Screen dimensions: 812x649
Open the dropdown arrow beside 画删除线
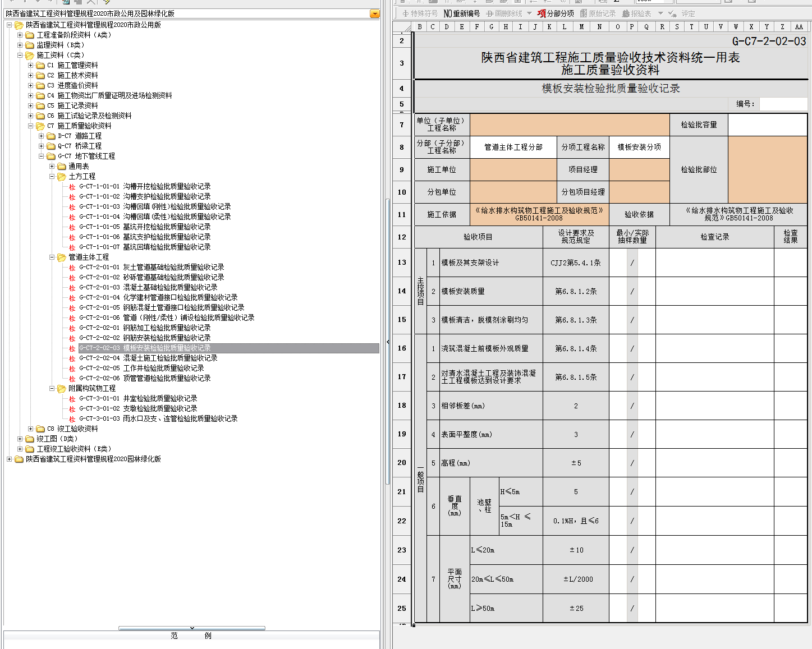(x=529, y=13)
